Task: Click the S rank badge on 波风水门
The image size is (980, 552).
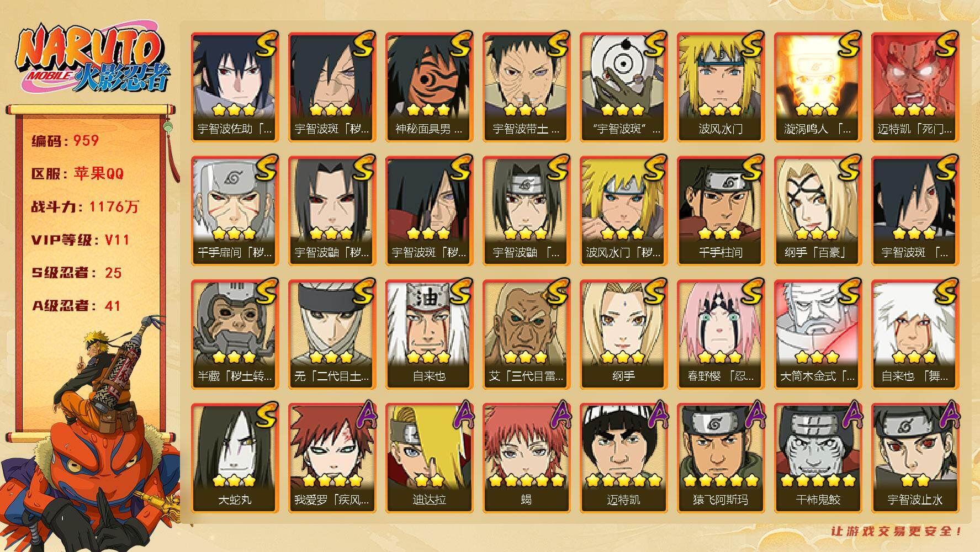Action: point(751,44)
